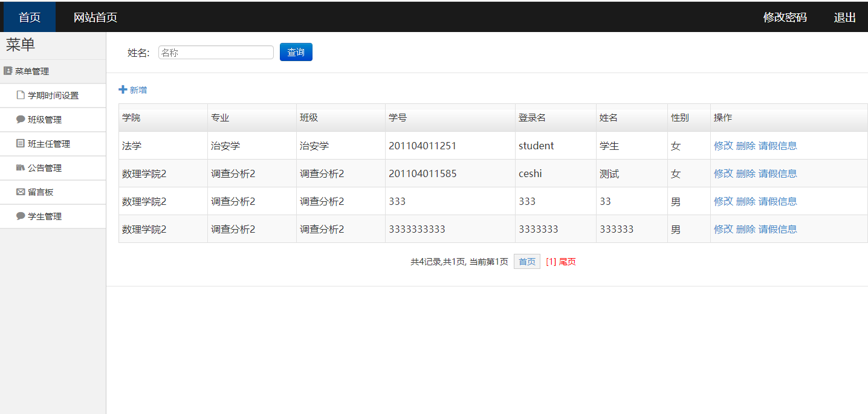Viewport: 868px width, 414px height.
Task: Jump to 尾页 in pagination
Action: 566,261
